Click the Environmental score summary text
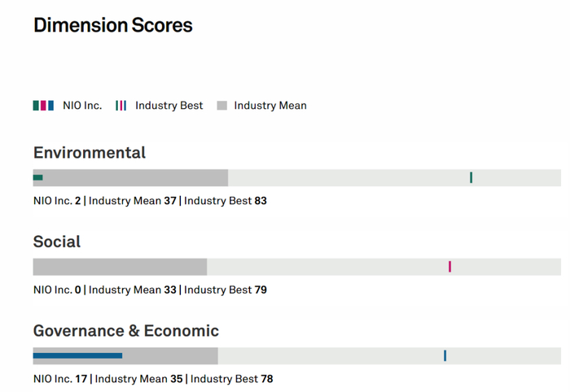 pyautogui.click(x=150, y=201)
